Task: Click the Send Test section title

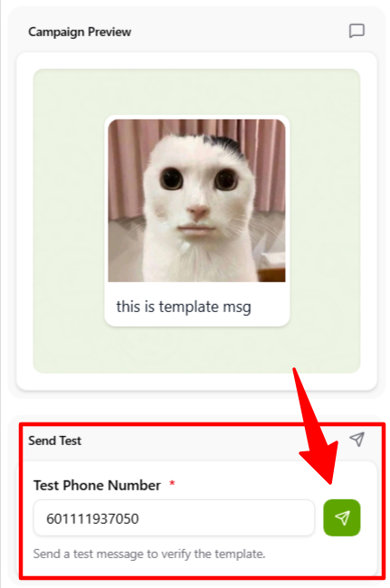Action: (55, 441)
